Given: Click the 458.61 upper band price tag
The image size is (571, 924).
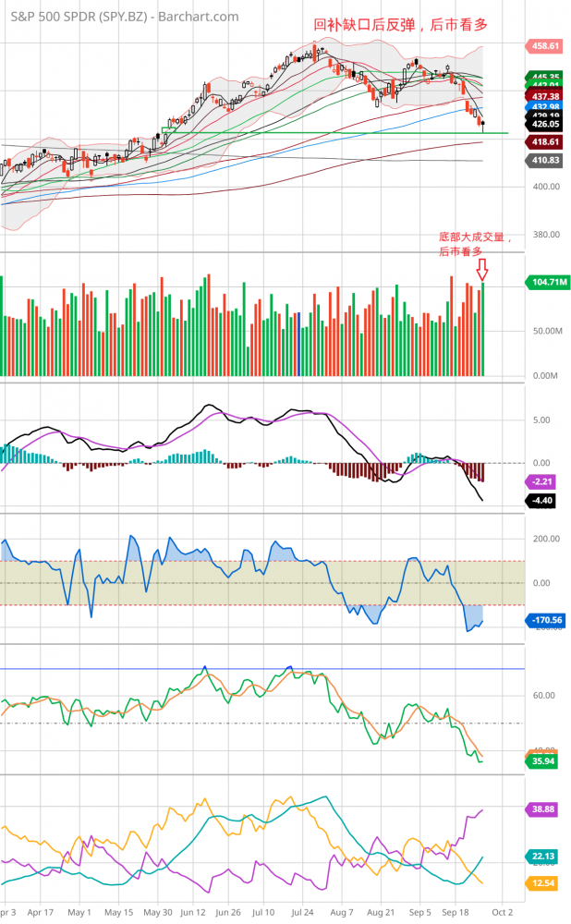Looking at the screenshot, I should point(543,45).
